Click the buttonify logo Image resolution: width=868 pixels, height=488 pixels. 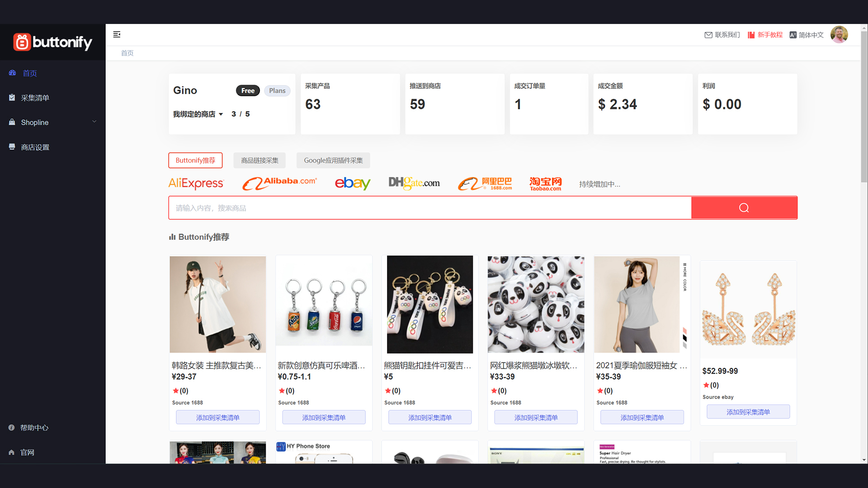tap(52, 42)
